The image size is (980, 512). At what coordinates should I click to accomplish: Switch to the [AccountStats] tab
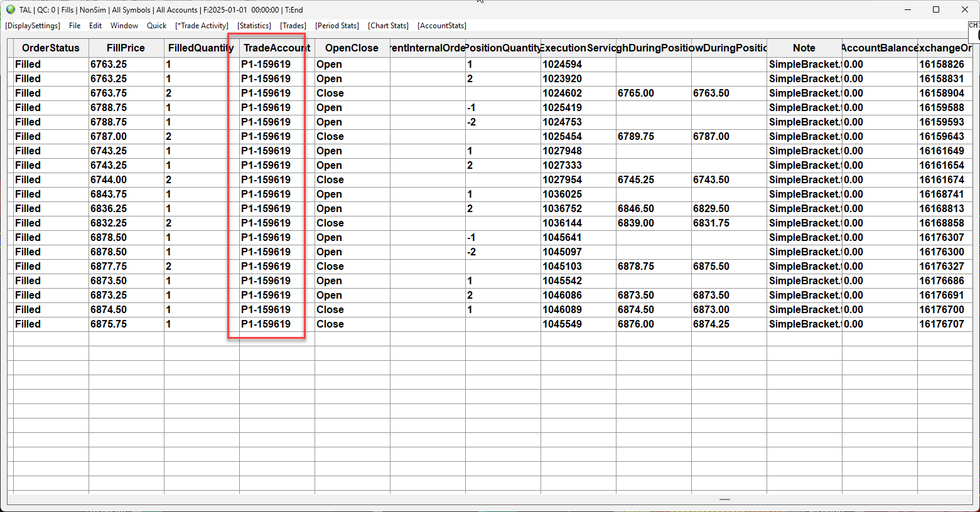(x=442, y=26)
